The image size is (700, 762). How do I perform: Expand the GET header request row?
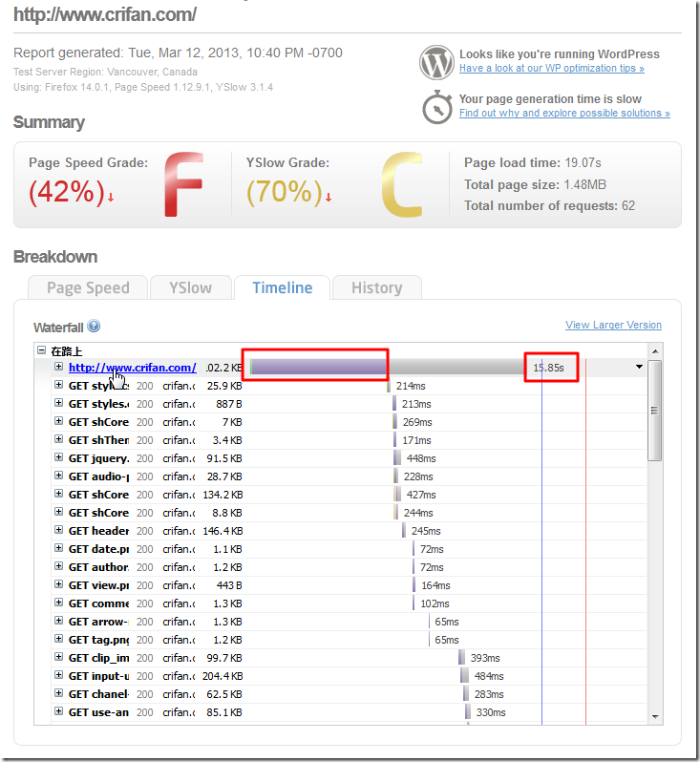tap(59, 530)
